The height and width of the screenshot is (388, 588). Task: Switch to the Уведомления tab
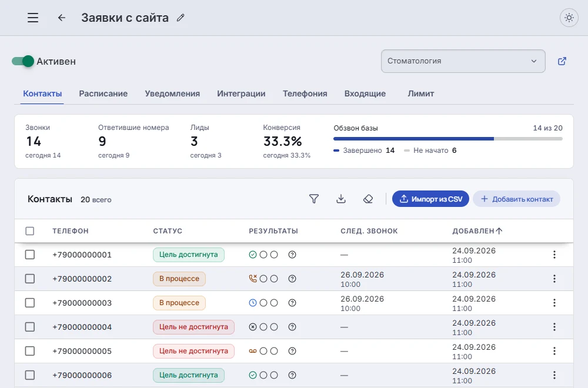tap(172, 93)
